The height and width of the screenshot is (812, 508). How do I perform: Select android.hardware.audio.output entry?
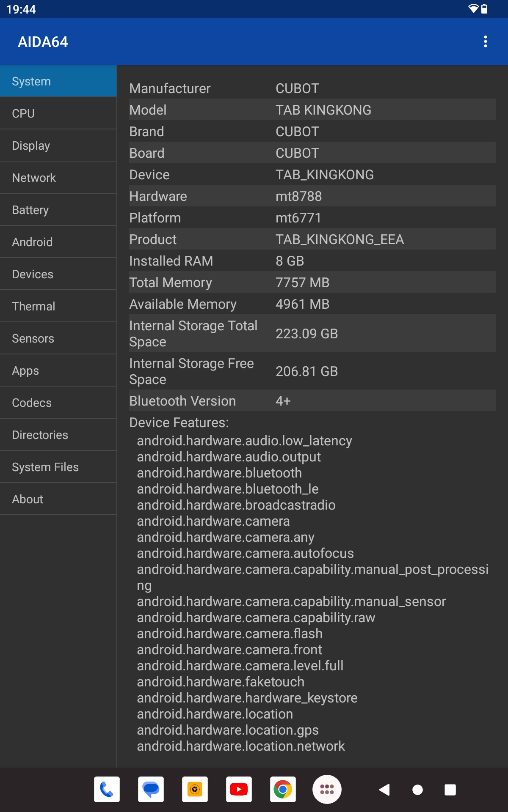click(229, 457)
